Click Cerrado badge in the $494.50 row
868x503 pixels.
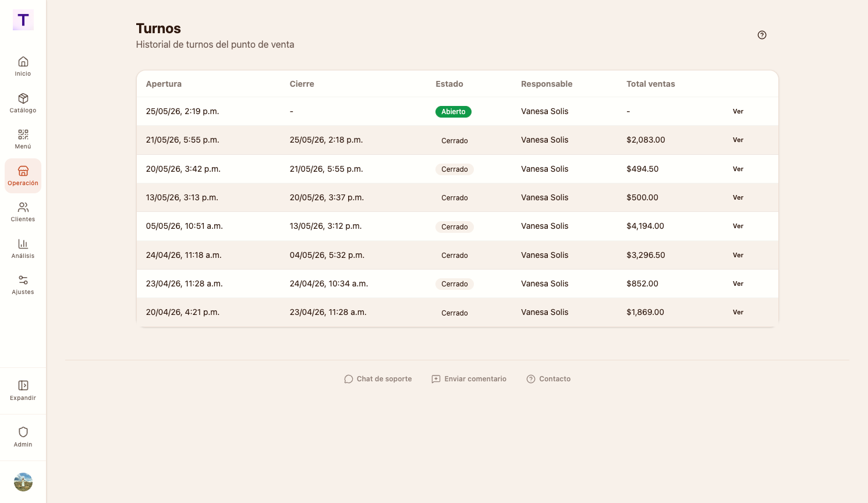point(455,169)
